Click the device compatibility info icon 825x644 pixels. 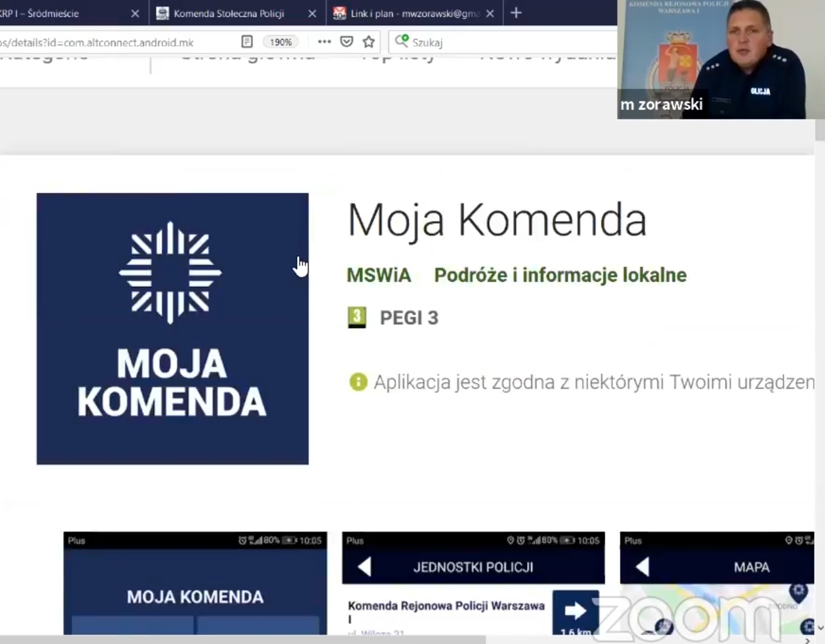[358, 382]
